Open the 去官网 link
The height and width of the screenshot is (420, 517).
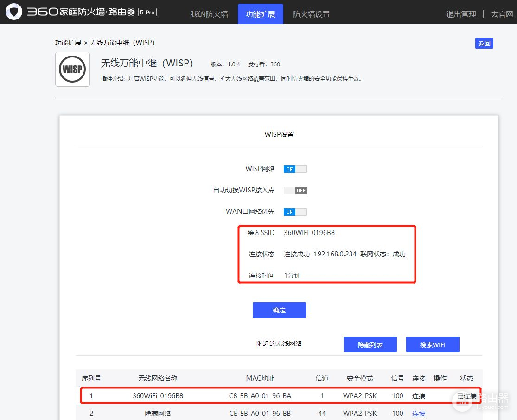click(x=502, y=14)
